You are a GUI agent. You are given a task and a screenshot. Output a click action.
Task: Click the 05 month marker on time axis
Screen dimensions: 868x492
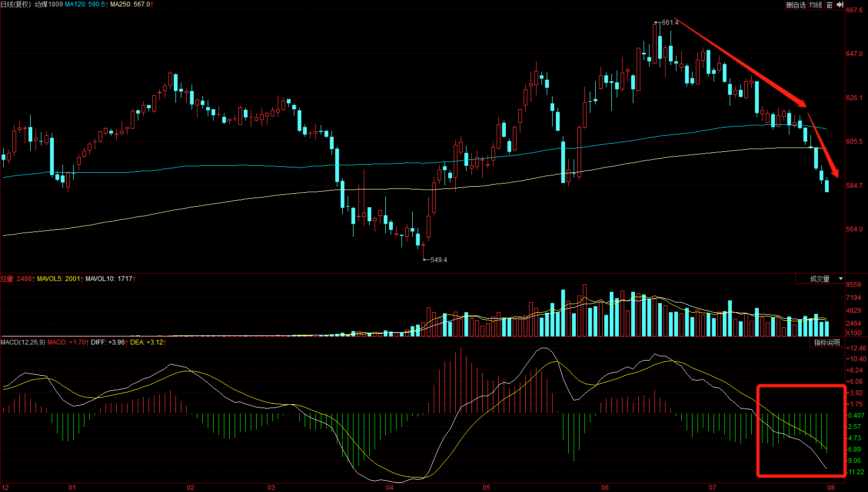[486, 488]
